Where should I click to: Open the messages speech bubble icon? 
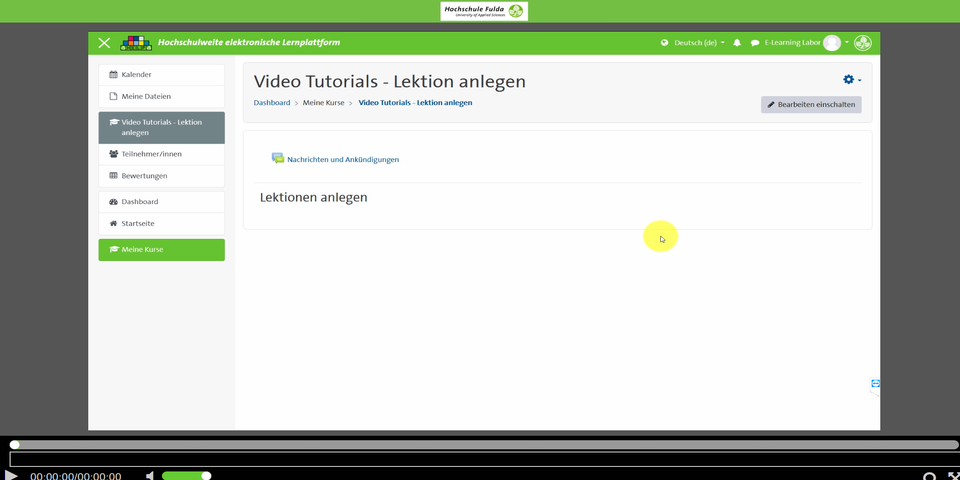(x=755, y=43)
